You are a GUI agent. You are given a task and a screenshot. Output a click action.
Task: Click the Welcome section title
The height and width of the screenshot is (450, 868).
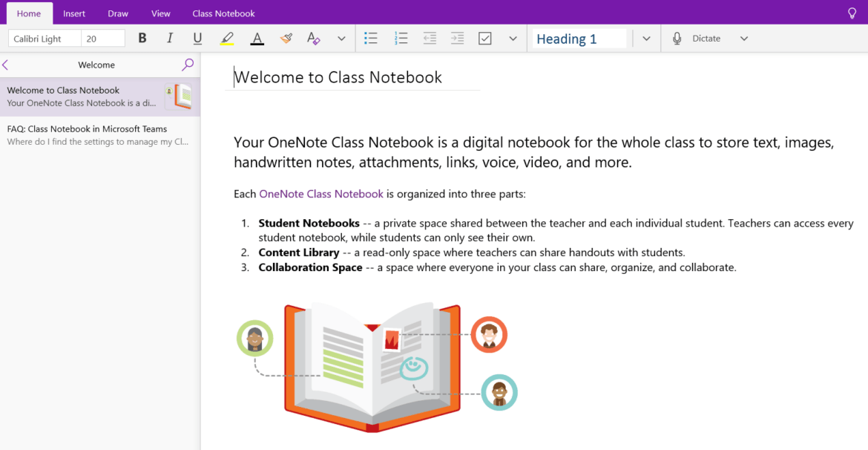pos(96,65)
